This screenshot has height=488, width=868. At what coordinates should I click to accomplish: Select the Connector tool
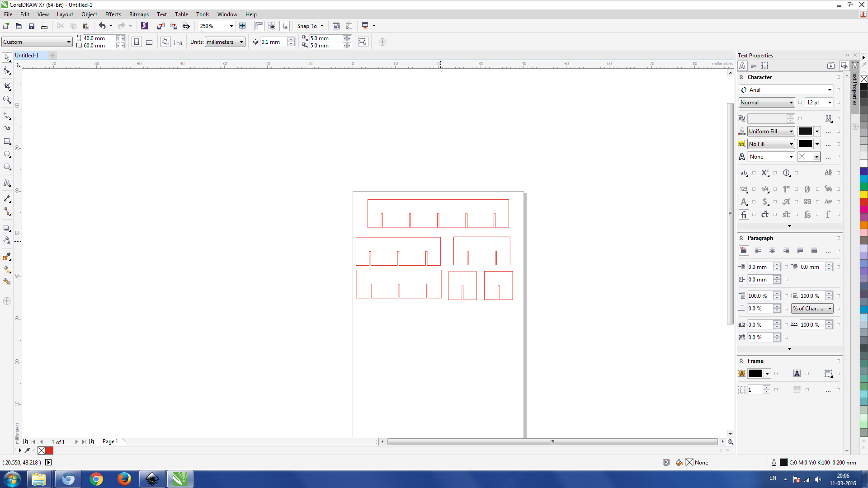(x=7, y=211)
